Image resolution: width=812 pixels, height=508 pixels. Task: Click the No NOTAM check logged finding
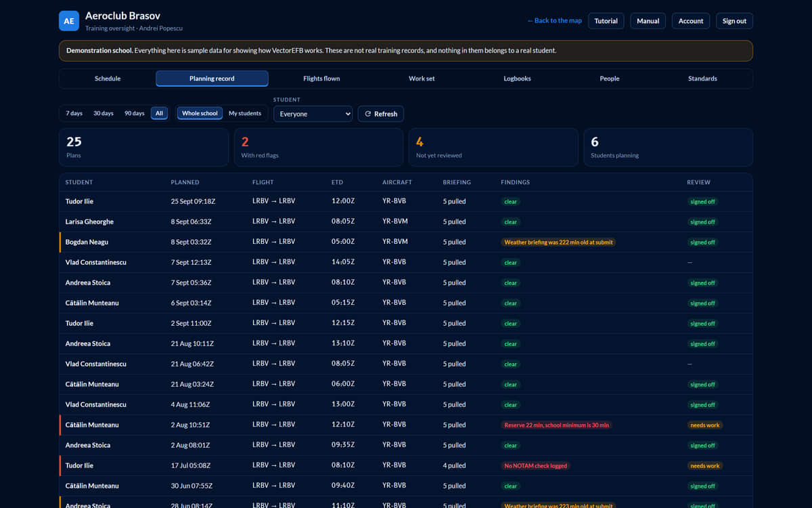pyautogui.click(x=536, y=466)
